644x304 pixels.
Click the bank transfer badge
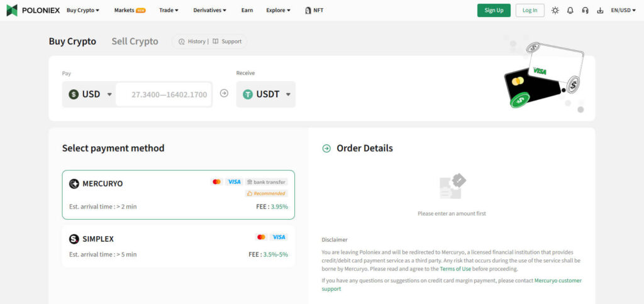[267, 182]
